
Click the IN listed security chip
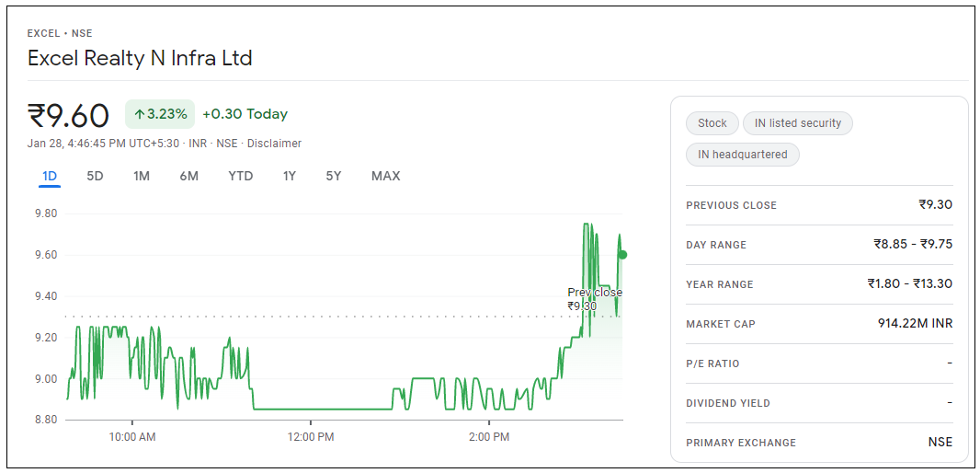tap(797, 123)
